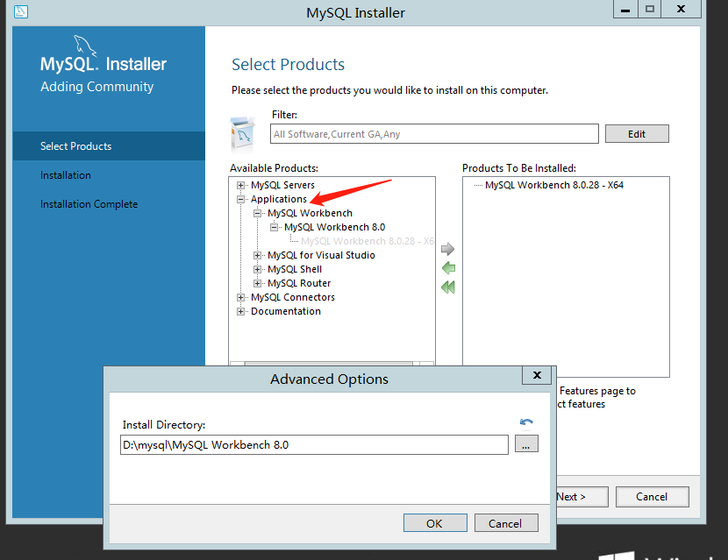Image resolution: width=728 pixels, height=560 pixels.
Task: Collapse the Applications node
Action: (240, 200)
